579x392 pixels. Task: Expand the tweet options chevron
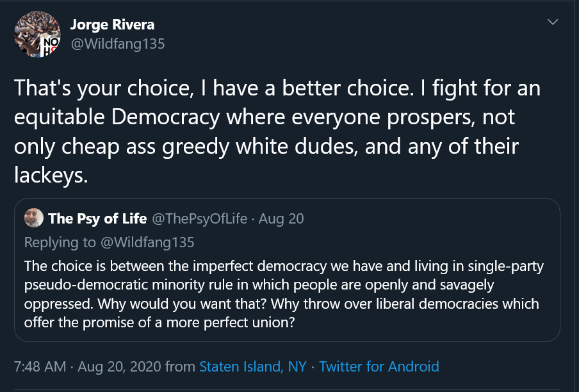[x=553, y=23]
